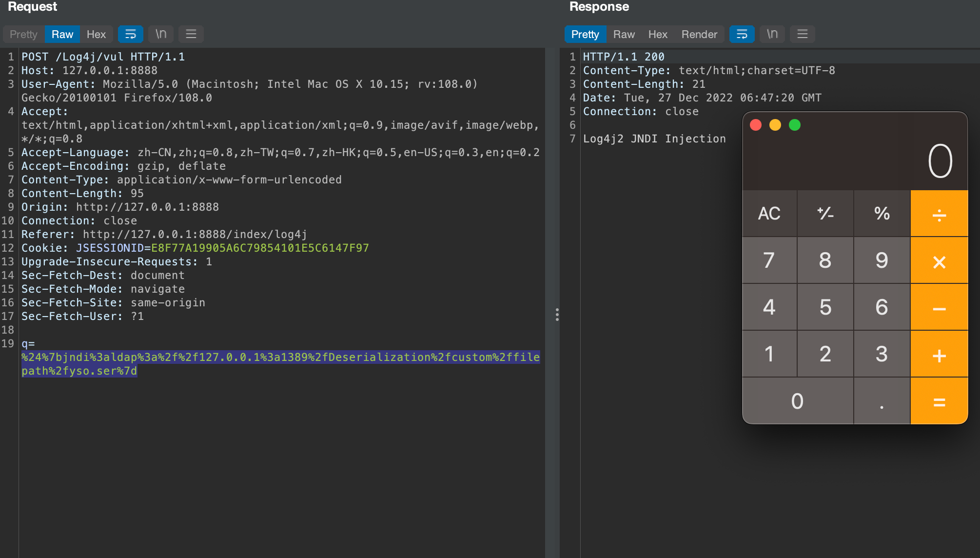The height and width of the screenshot is (558, 980).
Task: Click the highlighted JNDI payload in request body
Action: 280,358
